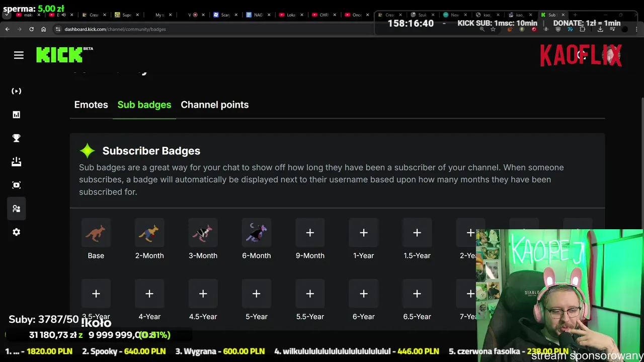Switch to the Channel points tab
Screen dimensions: 644x362
pyautogui.click(x=214, y=105)
